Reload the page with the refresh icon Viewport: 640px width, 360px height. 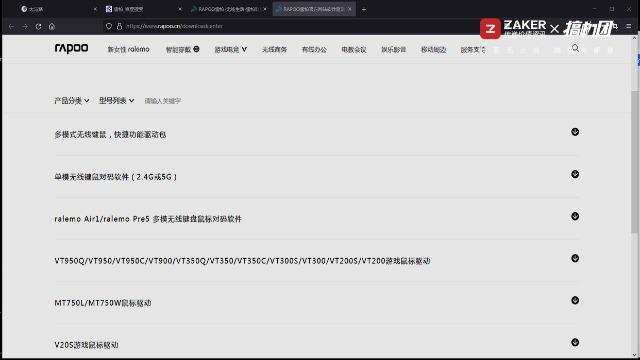pos(38,27)
